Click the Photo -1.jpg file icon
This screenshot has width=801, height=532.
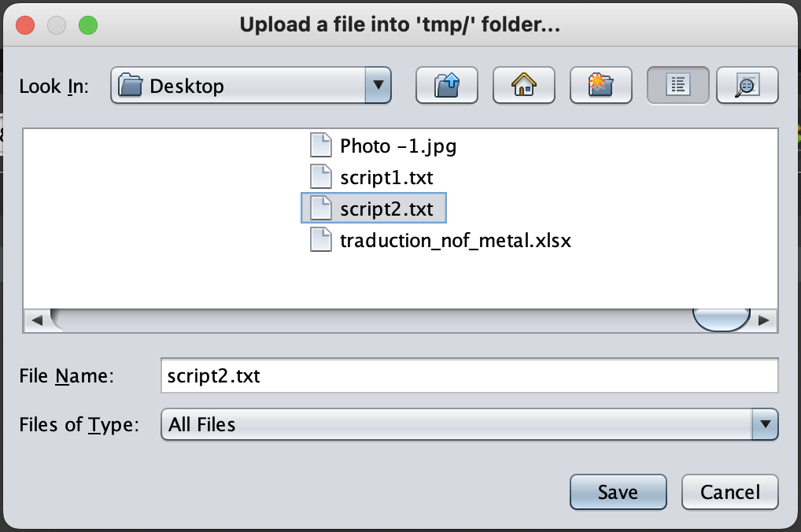(321, 146)
